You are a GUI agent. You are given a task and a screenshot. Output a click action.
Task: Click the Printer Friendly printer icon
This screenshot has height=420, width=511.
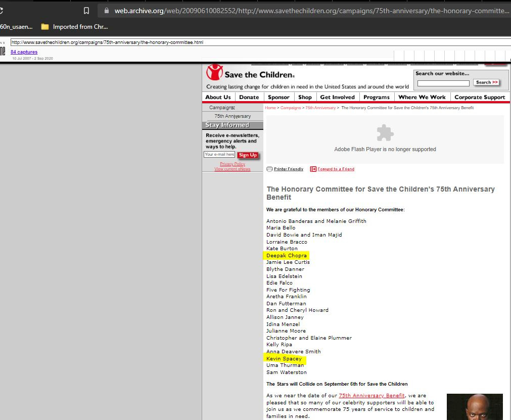tap(269, 169)
